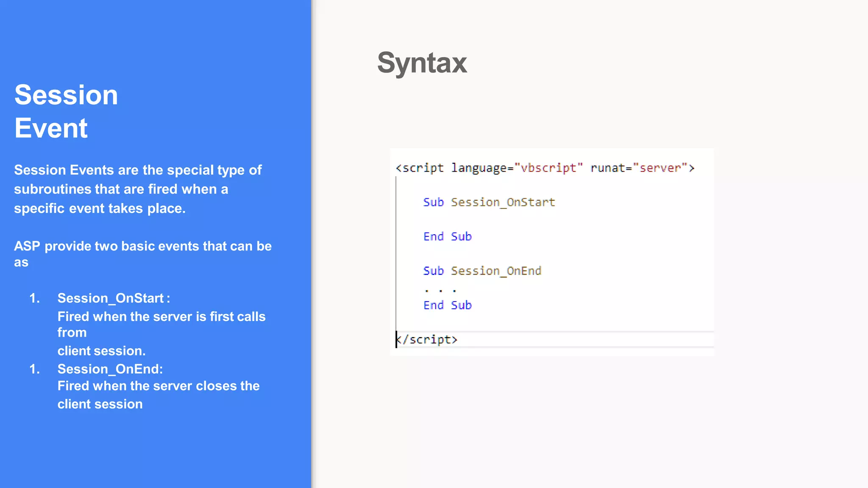The width and height of the screenshot is (868, 488).
Task: Click the Sub Session_OnStart code line
Action: 489,202
